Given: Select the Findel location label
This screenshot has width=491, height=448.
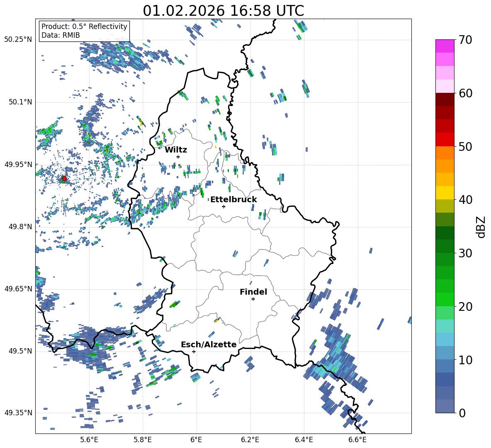Looking at the screenshot, I should 253,292.
